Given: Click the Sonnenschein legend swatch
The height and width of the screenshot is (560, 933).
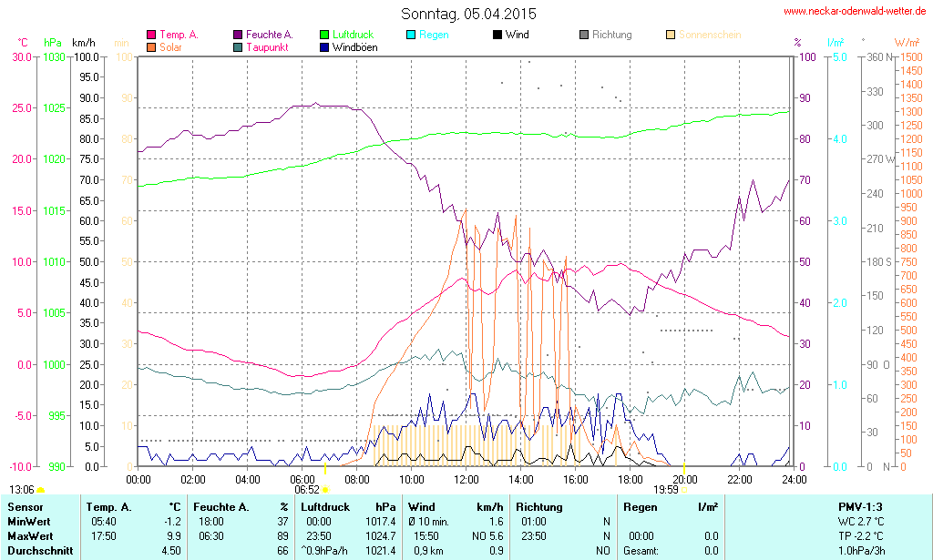Looking at the screenshot, I should coord(671,35).
